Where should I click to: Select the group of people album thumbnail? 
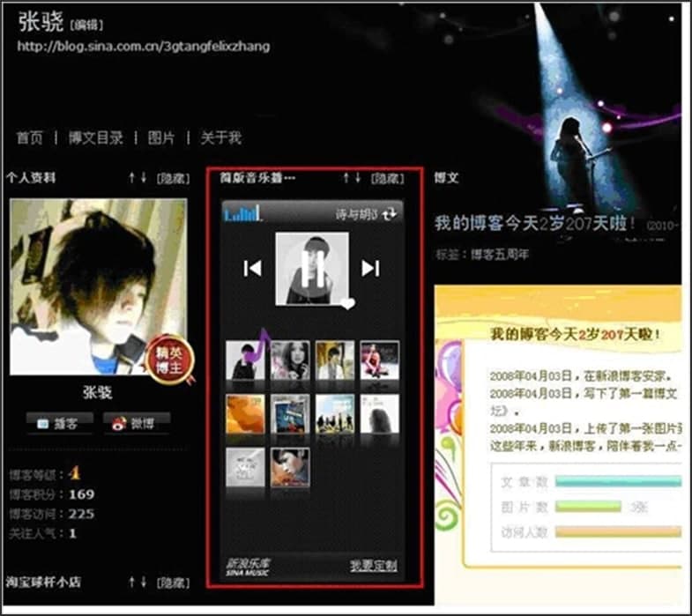pyautogui.click(x=335, y=414)
